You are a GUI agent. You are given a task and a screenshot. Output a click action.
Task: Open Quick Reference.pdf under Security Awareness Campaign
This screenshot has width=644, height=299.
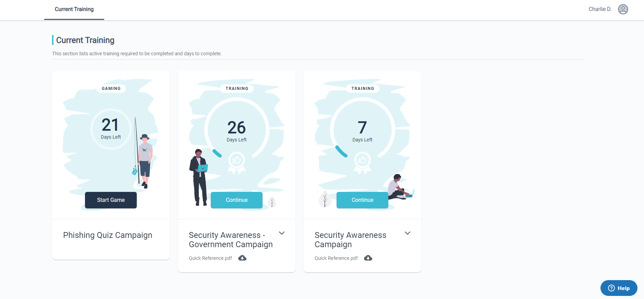pyautogui.click(x=336, y=258)
